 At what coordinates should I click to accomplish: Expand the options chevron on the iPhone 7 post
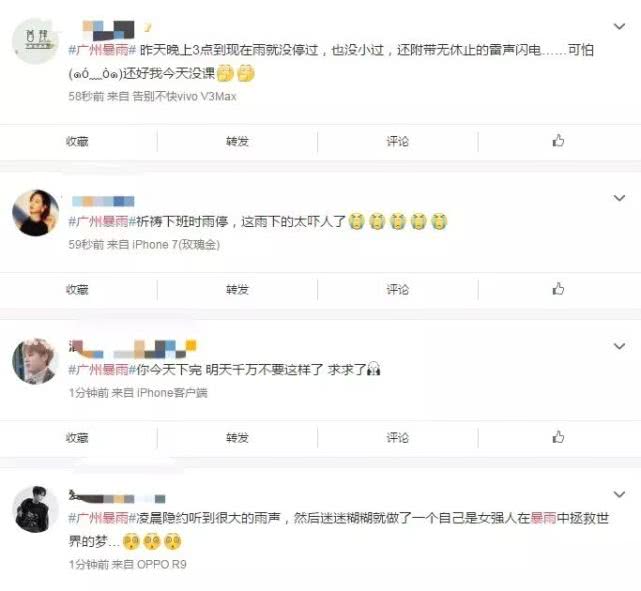coord(620,198)
